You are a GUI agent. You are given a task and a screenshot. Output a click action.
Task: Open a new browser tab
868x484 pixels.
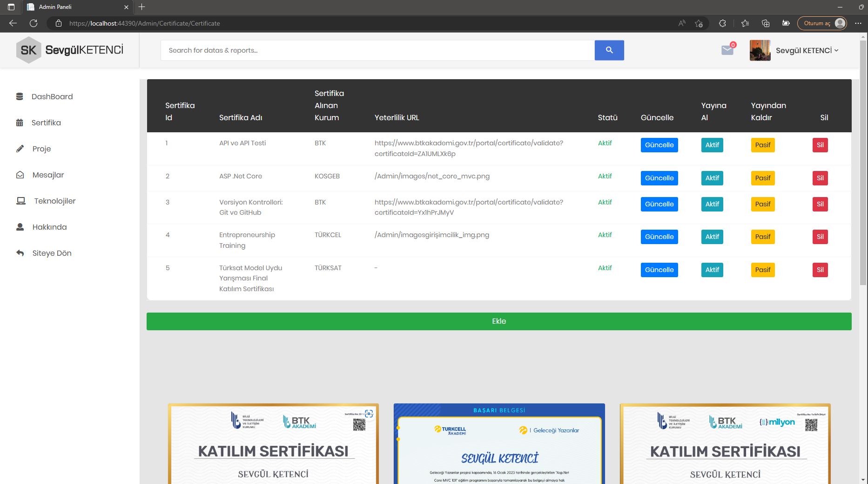coord(142,7)
